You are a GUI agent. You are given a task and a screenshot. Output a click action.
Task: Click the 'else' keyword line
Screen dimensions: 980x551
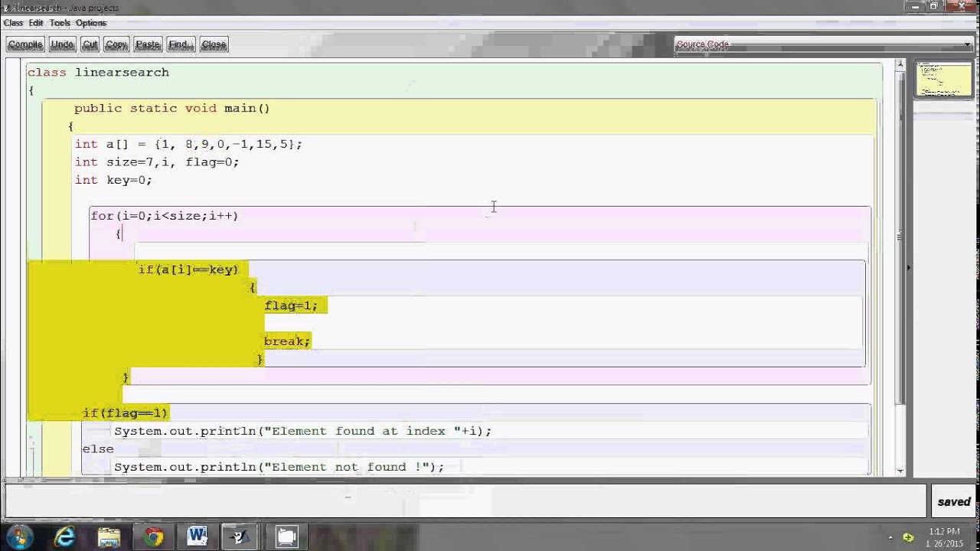98,449
